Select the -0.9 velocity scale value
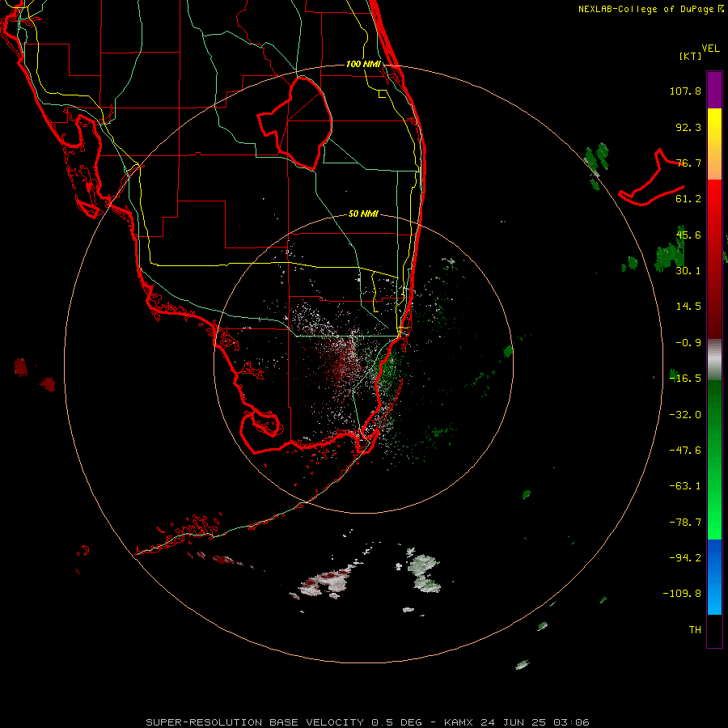 688,343
